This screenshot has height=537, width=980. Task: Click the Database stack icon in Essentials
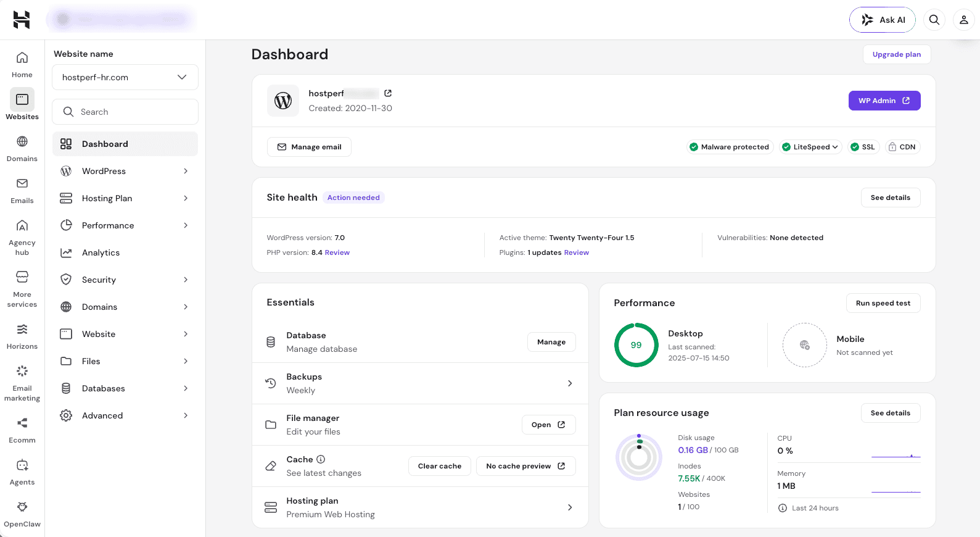[271, 342]
